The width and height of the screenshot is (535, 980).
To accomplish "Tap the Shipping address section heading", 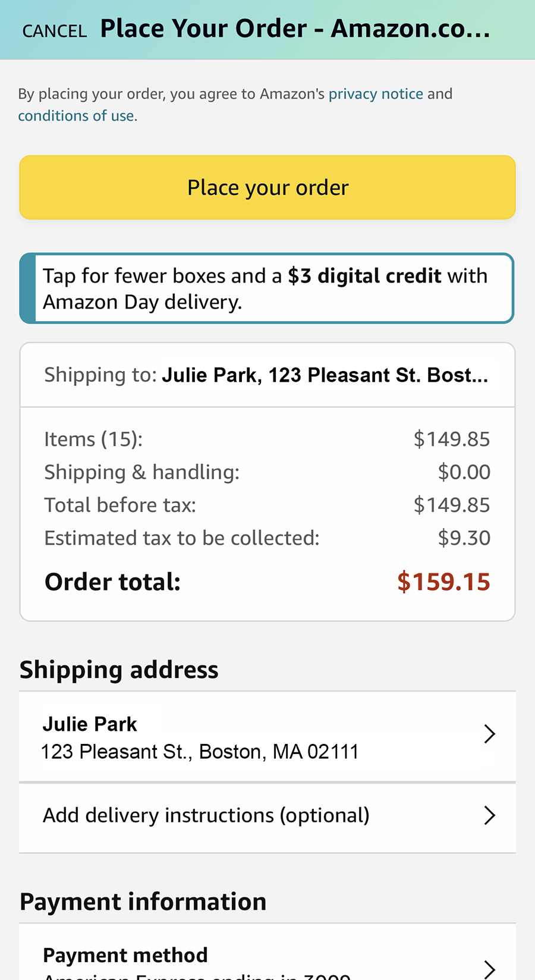I will [x=119, y=670].
